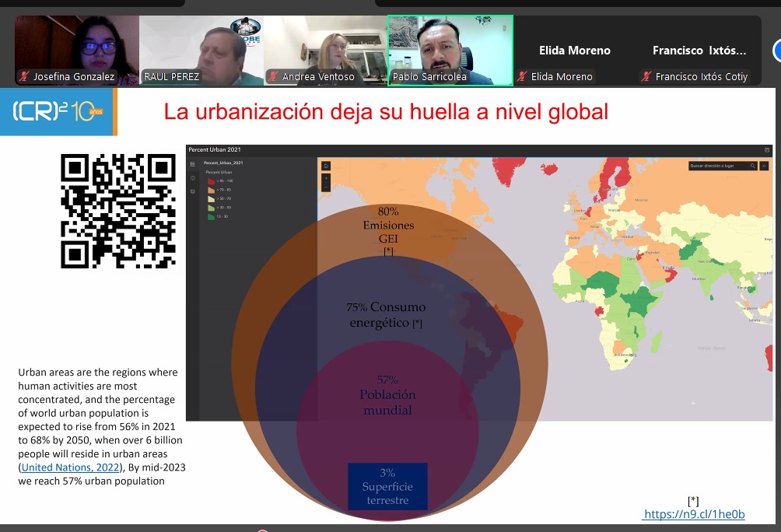Image resolution: width=781 pixels, height=532 pixels.
Task: Open the n9.cl/1he0b link
Action: click(x=695, y=514)
